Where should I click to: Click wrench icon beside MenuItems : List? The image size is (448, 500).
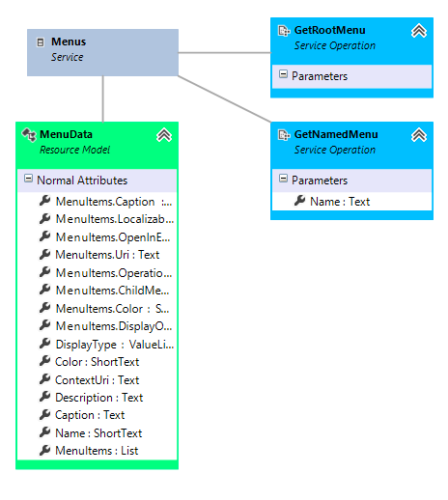coord(44,450)
